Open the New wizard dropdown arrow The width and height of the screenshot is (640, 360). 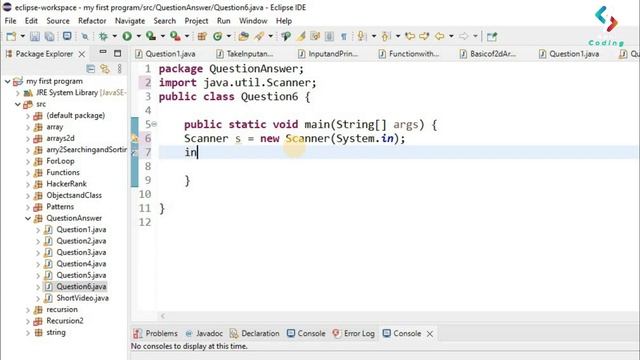[x=23, y=36]
